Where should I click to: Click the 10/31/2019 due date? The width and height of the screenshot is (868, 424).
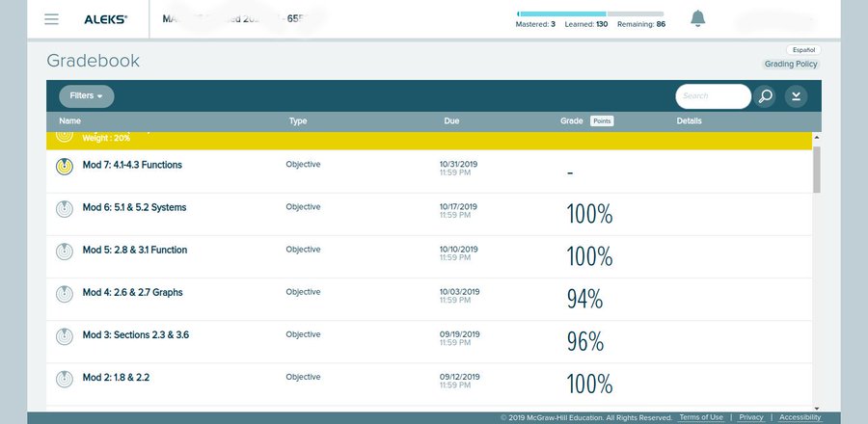[458, 165]
